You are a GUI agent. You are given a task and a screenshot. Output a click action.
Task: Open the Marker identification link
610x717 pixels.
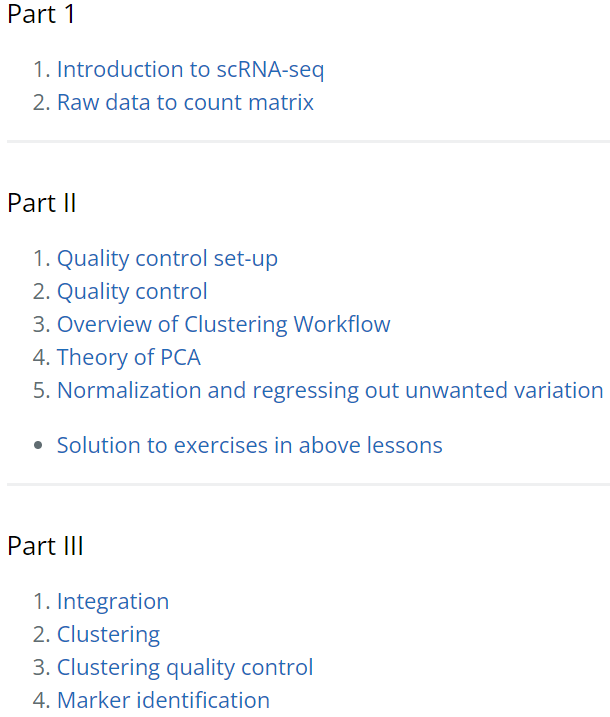click(x=163, y=701)
